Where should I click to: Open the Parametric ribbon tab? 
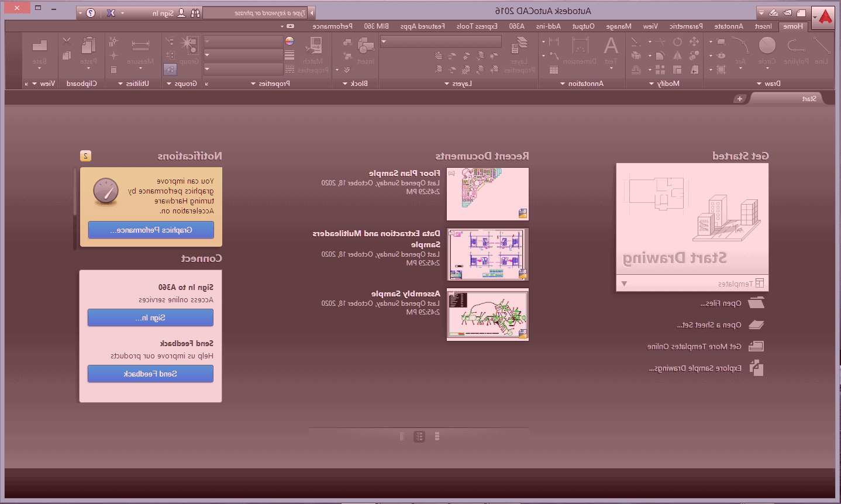click(686, 26)
